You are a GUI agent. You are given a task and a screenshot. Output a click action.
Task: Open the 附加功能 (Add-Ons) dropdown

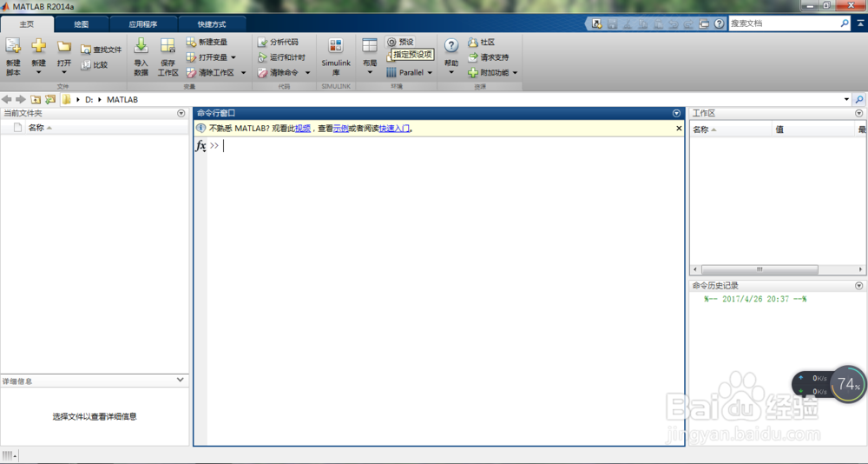pyautogui.click(x=515, y=73)
